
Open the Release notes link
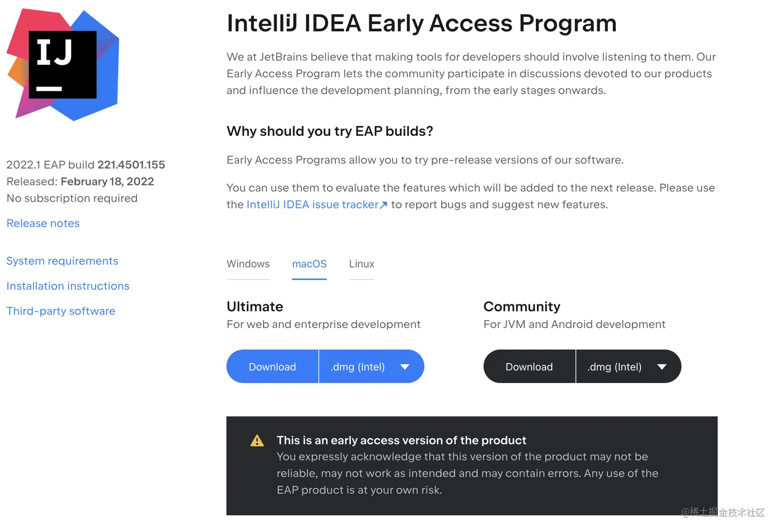coord(43,224)
